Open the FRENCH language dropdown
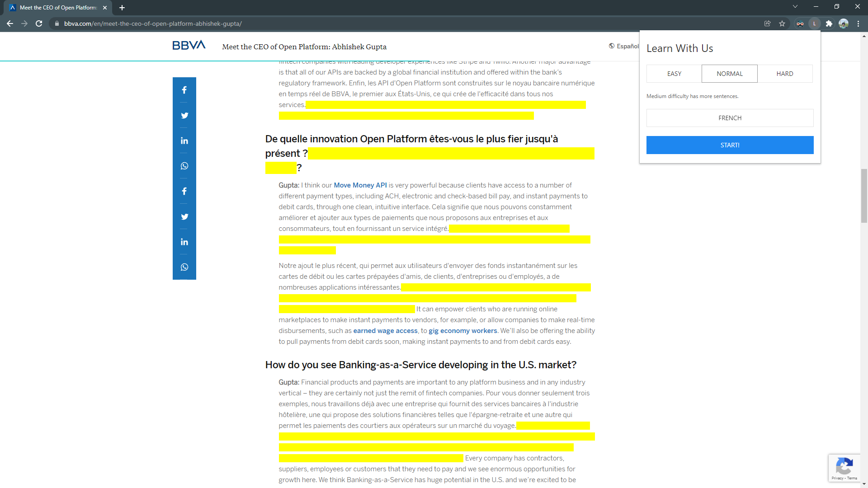 tap(730, 118)
